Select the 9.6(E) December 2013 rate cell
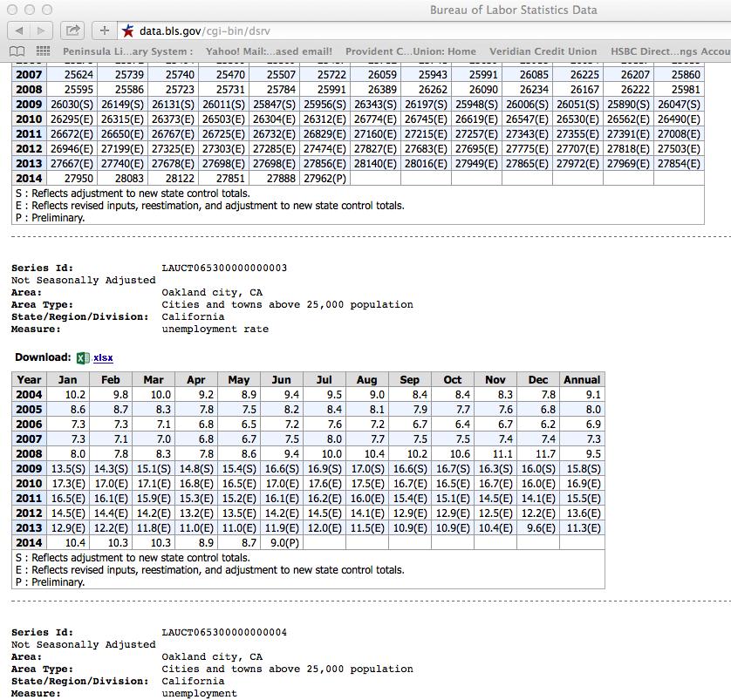 (x=538, y=527)
